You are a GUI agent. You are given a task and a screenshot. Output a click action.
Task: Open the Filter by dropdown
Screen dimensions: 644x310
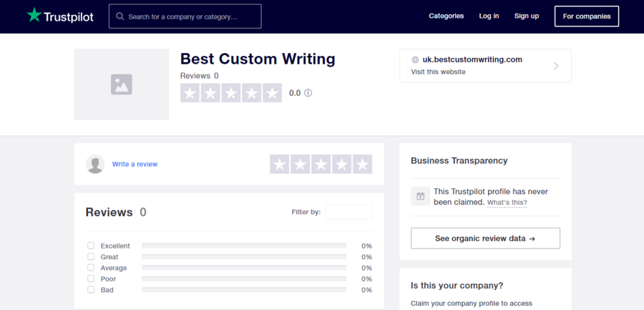tap(348, 212)
